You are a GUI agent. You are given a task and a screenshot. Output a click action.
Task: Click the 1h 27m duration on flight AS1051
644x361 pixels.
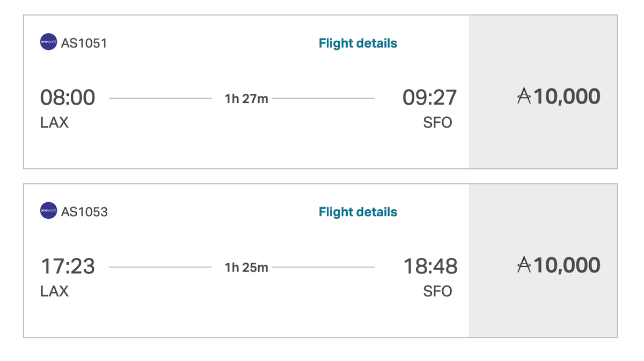246,98
